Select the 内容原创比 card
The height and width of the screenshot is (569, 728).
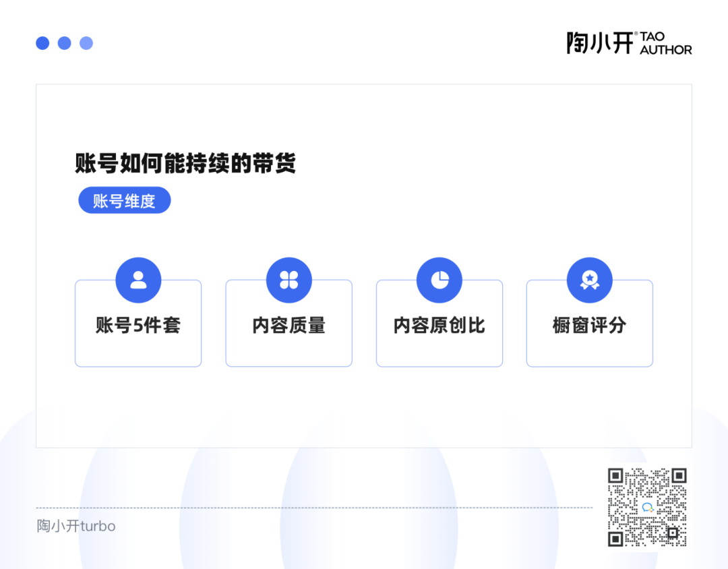439,324
